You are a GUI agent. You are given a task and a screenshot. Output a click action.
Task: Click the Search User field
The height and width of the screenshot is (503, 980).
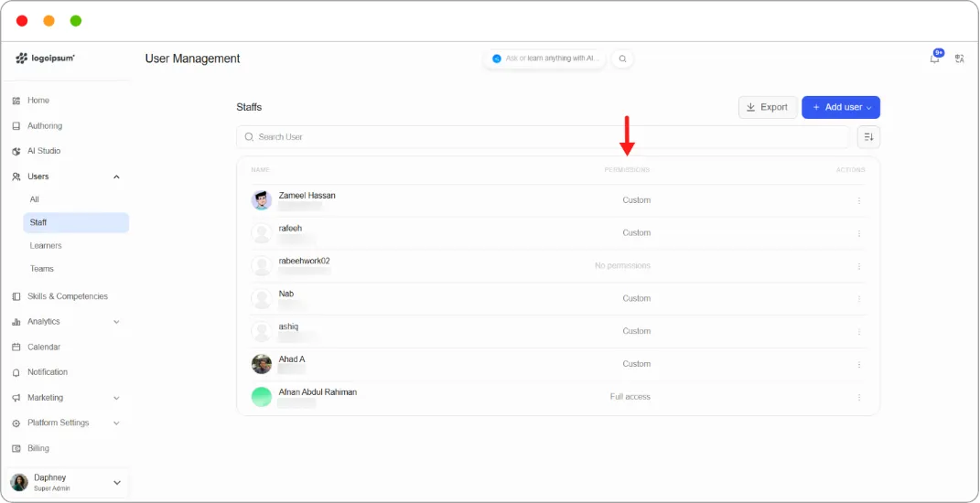(543, 137)
